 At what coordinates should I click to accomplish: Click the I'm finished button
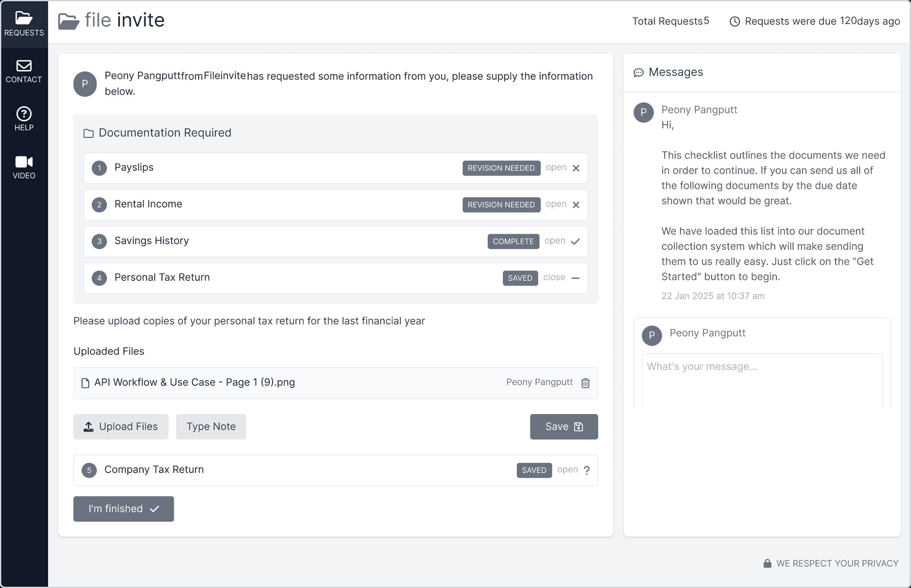click(x=124, y=509)
